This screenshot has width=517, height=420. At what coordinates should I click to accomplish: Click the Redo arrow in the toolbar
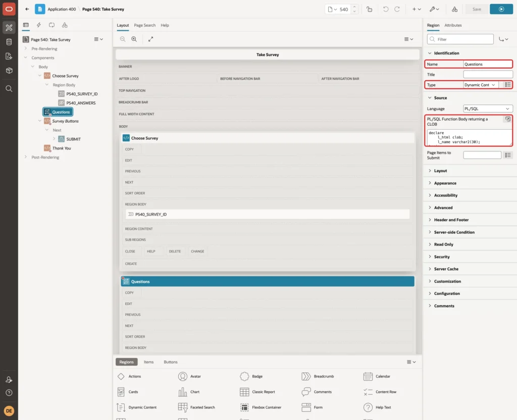coord(397,9)
